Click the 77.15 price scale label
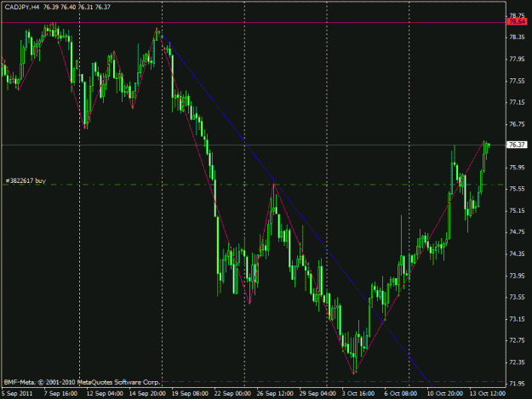532x399 pixels. (517, 102)
